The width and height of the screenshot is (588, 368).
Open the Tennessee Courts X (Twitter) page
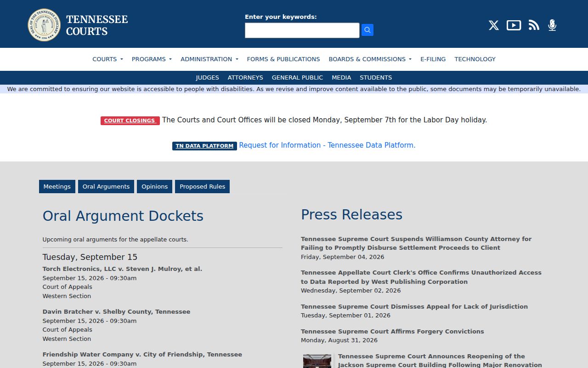(x=493, y=25)
